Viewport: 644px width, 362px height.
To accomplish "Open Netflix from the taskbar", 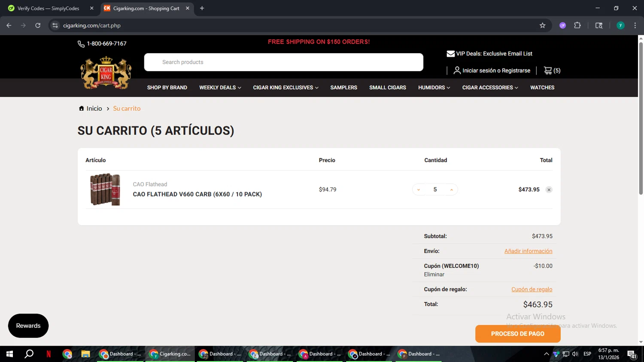I will [49, 354].
